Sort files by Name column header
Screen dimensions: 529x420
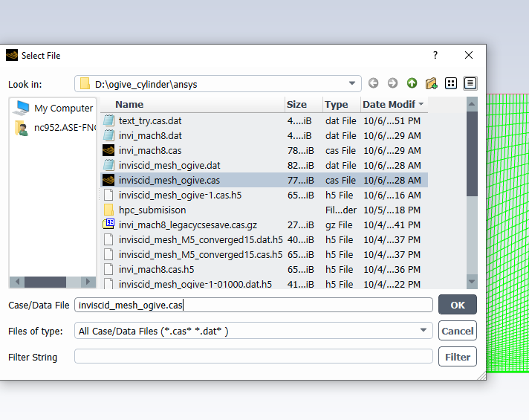(x=192, y=105)
